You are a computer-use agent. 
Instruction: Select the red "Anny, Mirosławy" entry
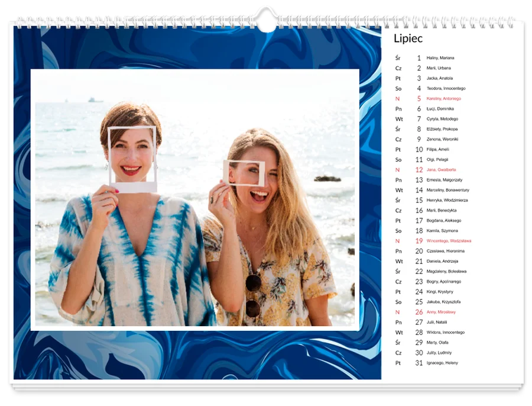[441, 312]
